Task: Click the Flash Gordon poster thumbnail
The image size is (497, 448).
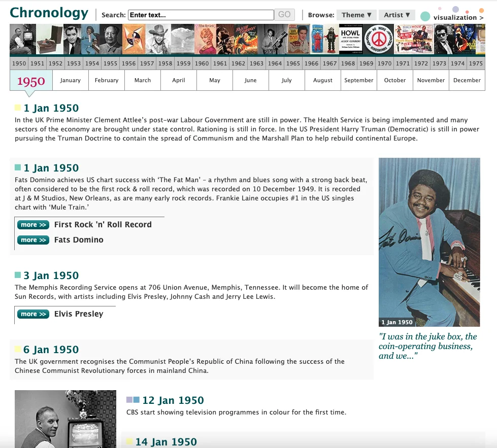Action: [246, 39]
